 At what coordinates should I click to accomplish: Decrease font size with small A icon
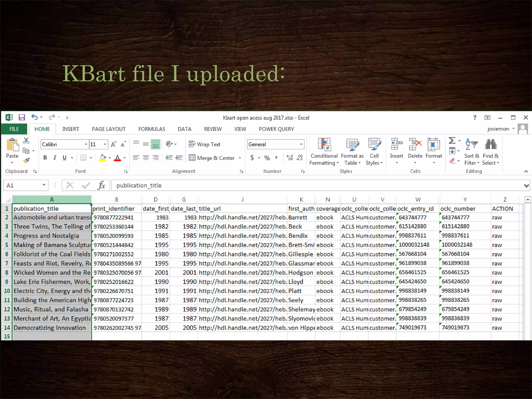pos(123,144)
